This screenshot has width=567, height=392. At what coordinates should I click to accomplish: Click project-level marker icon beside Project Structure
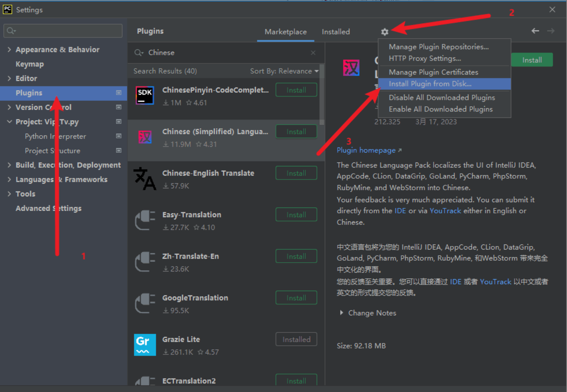(119, 151)
